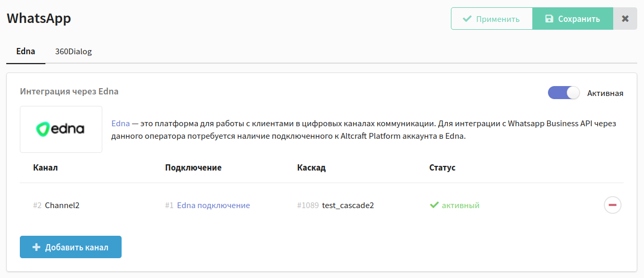The height and width of the screenshot is (278, 644).
Task: Click the Статус column header
Action: (x=443, y=167)
